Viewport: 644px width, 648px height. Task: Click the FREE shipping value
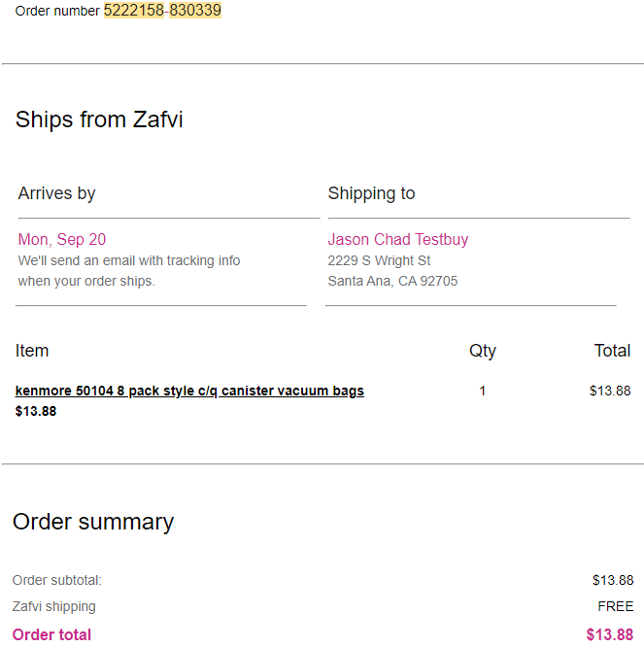(x=616, y=606)
